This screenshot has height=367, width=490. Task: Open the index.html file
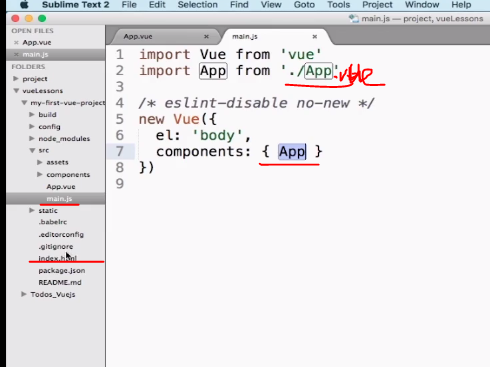coord(57,258)
